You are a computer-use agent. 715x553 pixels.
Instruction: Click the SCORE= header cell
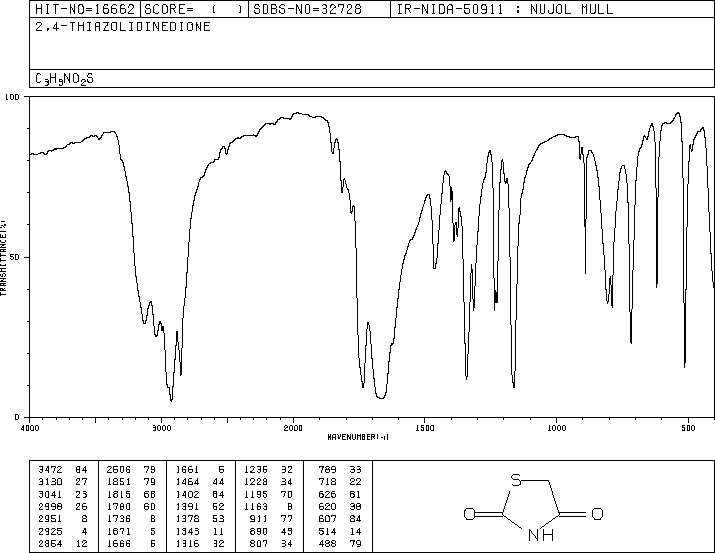click(195, 9)
